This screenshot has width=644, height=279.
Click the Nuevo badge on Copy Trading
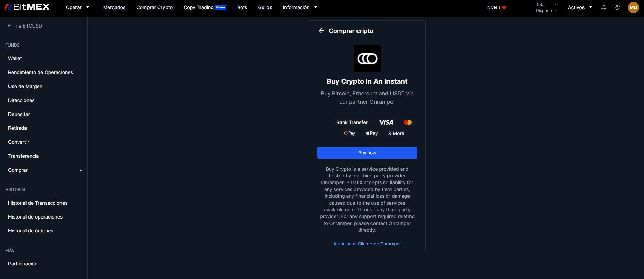click(x=221, y=7)
